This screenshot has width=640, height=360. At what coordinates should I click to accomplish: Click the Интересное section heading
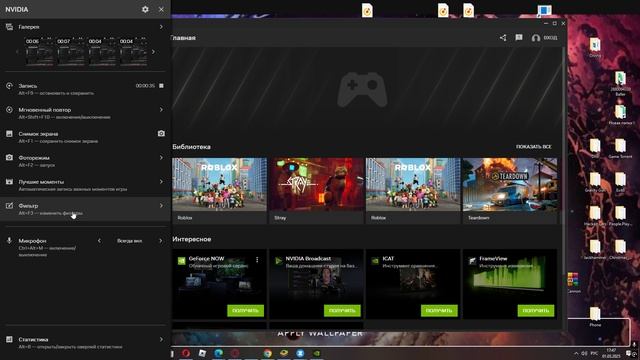coord(192,239)
